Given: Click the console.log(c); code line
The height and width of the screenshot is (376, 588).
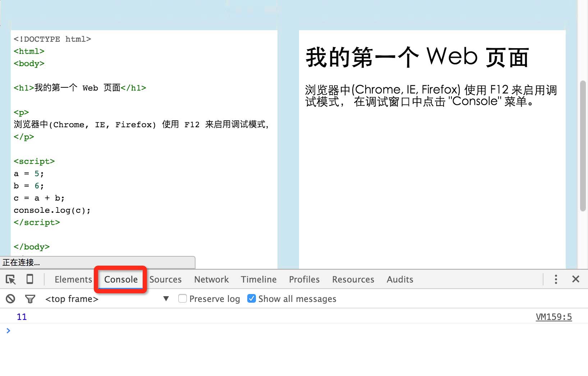Looking at the screenshot, I should point(52,210).
